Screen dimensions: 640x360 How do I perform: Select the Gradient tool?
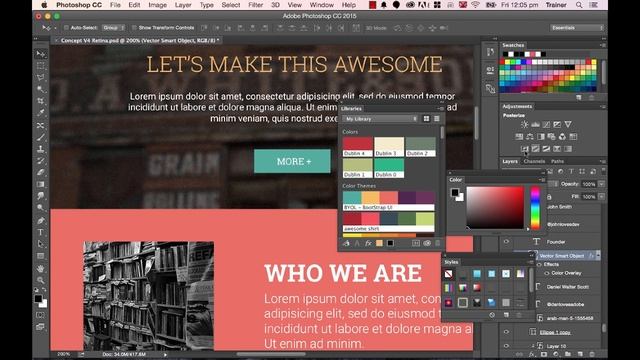click(40, 184)
